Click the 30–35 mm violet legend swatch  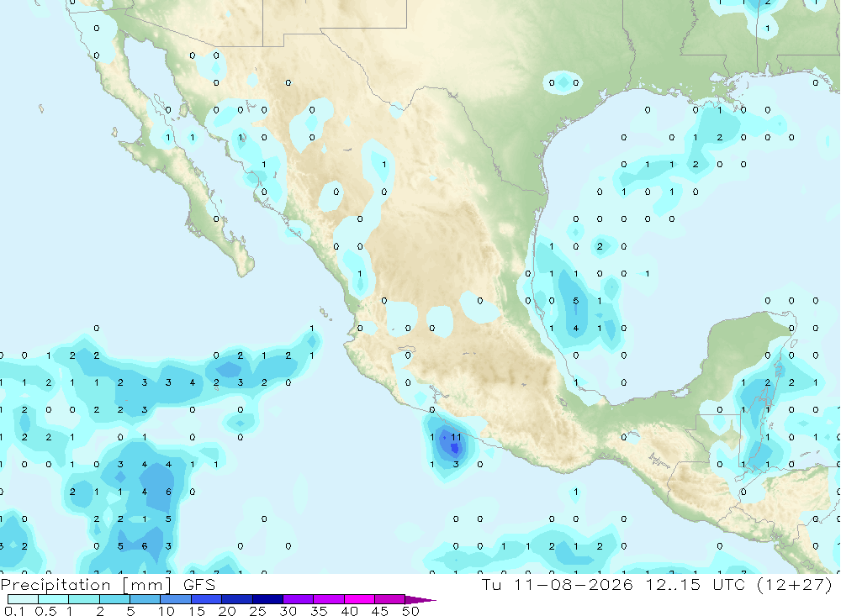(299, 599)
